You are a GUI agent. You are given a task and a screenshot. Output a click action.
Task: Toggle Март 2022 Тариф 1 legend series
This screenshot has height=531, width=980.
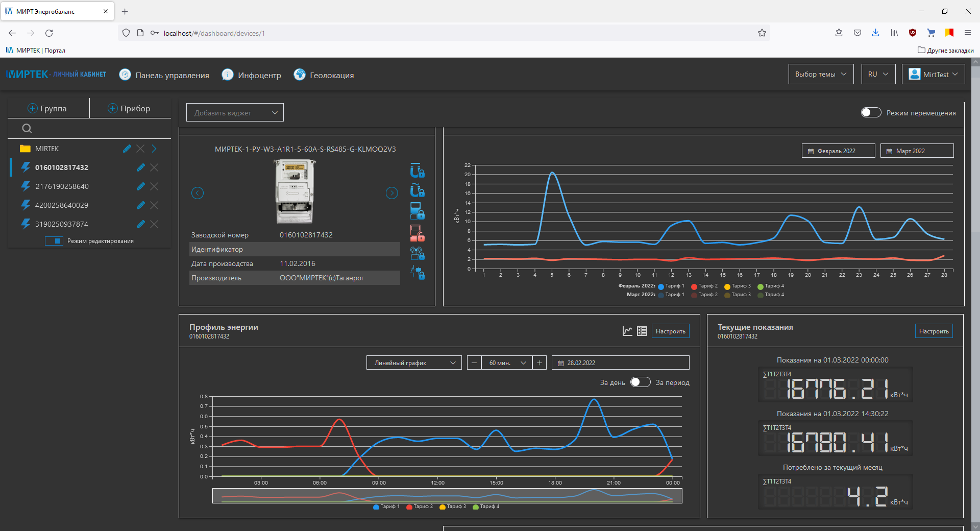pos(671,295)
